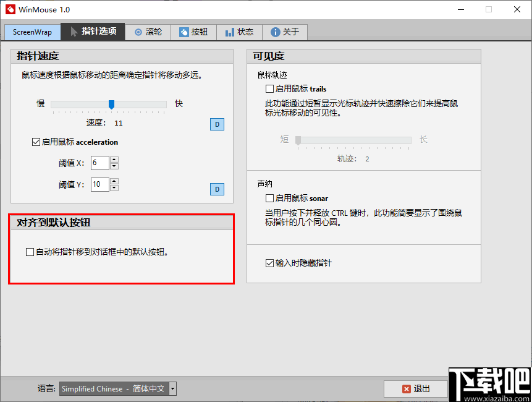Viewport: 532px width, 402px height.
Task: Click the WinMouse logo icon
Action: click(x=10, y=9)
